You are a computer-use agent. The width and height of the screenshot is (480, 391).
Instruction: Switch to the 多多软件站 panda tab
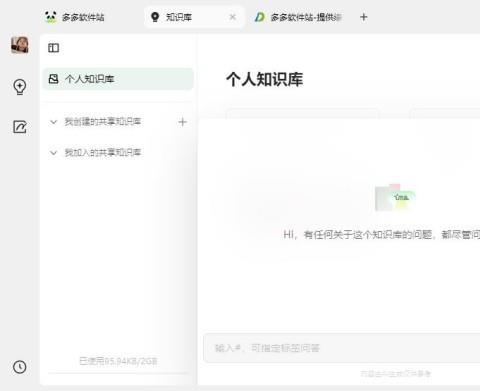(75, 17)
